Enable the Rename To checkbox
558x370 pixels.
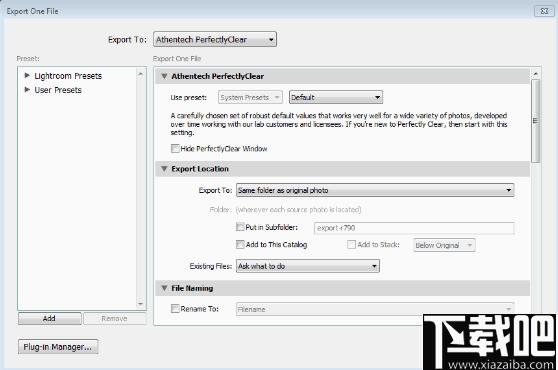coord(175,308)
